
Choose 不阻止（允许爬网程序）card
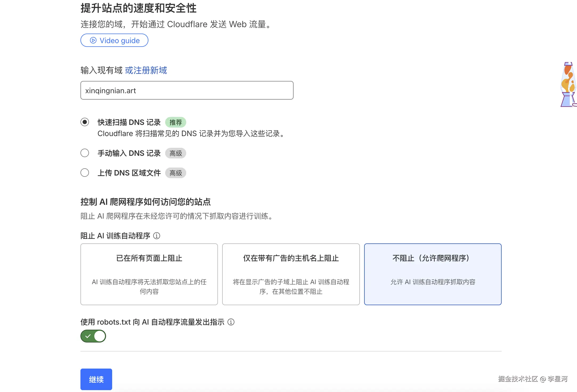tap(433, 274)
